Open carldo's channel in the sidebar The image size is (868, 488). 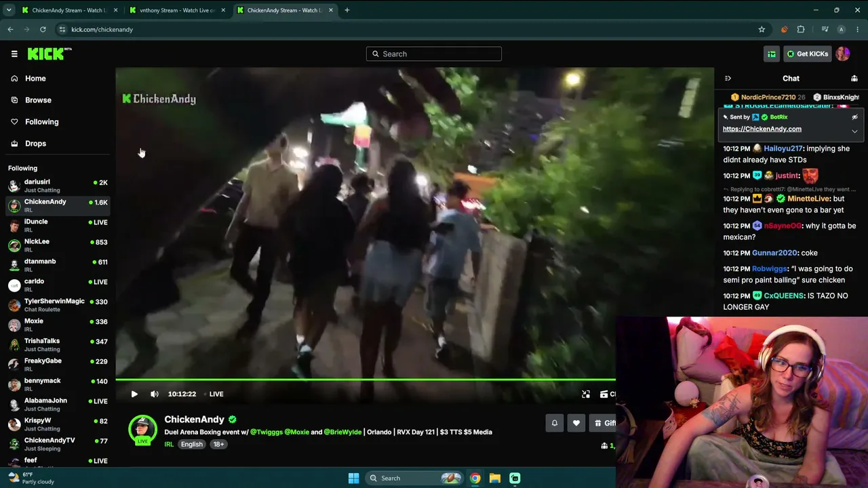[x=58, y=285]
